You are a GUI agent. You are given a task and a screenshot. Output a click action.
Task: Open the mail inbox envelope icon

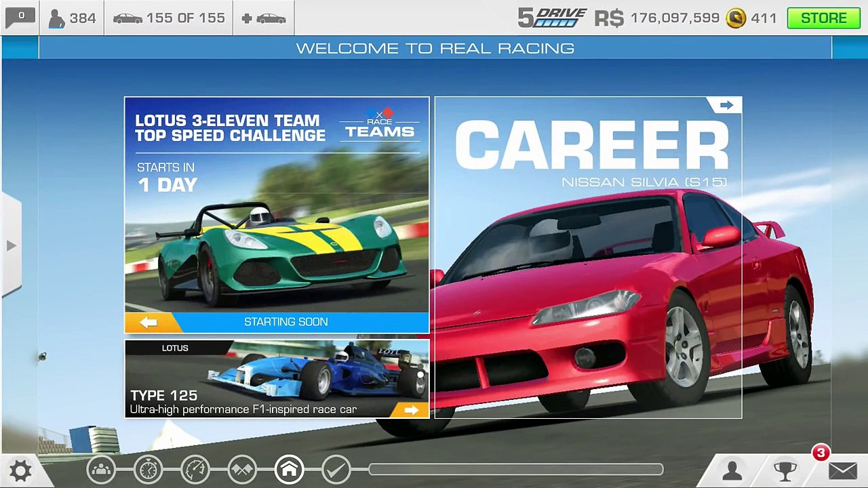843,471
